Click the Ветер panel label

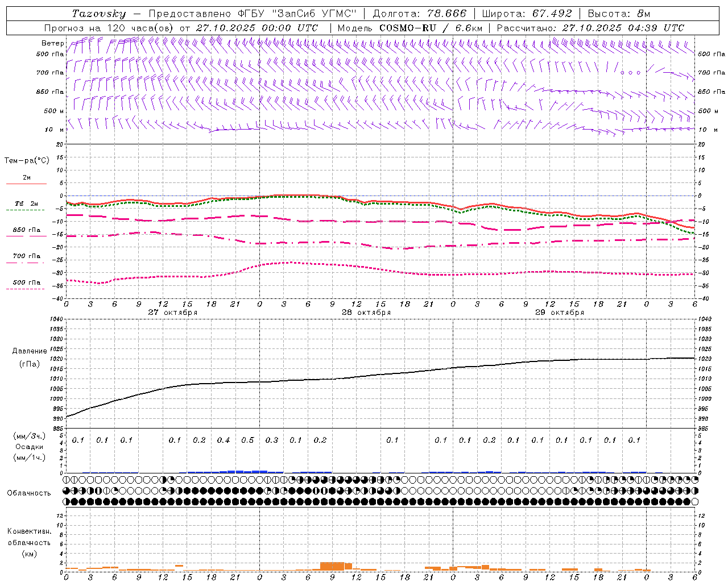click(x=52, y=43)
